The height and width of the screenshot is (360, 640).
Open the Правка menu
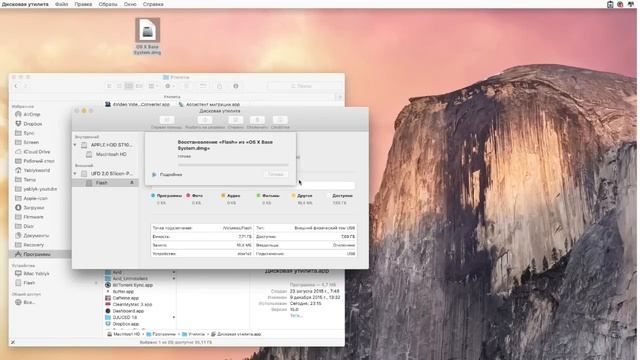coord(83,4)
